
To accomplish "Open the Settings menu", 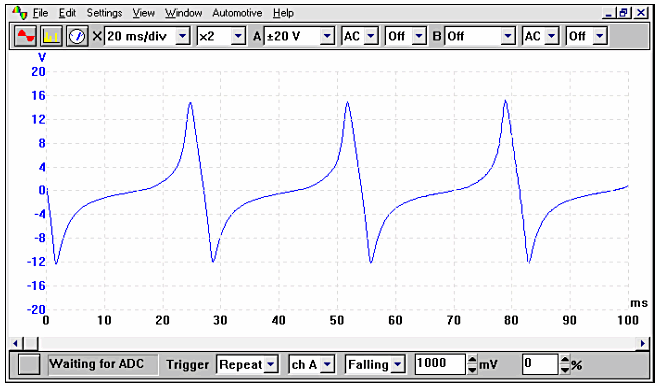I will pyautogui.click(x=104, y=13).
